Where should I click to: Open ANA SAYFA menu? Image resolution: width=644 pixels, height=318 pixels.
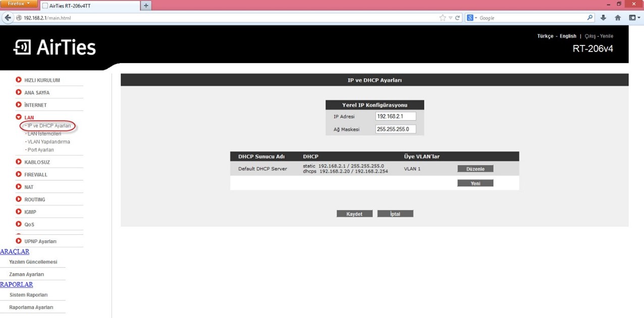point(37,93)
